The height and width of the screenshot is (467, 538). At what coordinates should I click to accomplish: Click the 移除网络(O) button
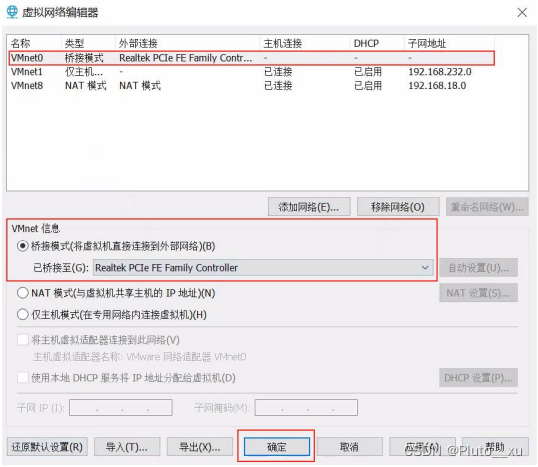point(398,207)
